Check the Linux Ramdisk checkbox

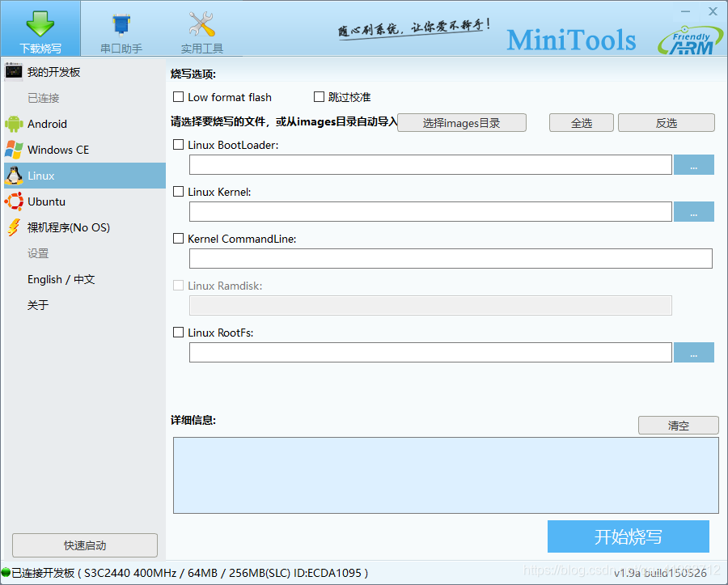[x=178, y=285]
